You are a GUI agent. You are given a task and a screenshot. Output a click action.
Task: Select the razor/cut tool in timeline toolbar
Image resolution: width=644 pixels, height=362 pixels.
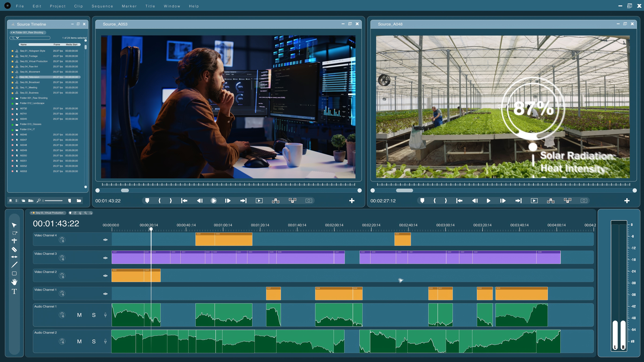click(14, 249)
